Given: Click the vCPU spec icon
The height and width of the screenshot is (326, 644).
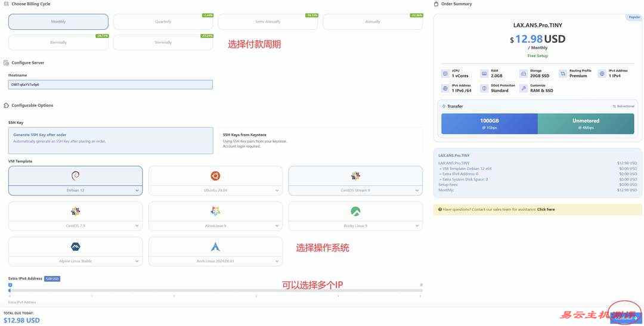Looking at the screenshot, I should pyautogui.click(x=445, y=73).
